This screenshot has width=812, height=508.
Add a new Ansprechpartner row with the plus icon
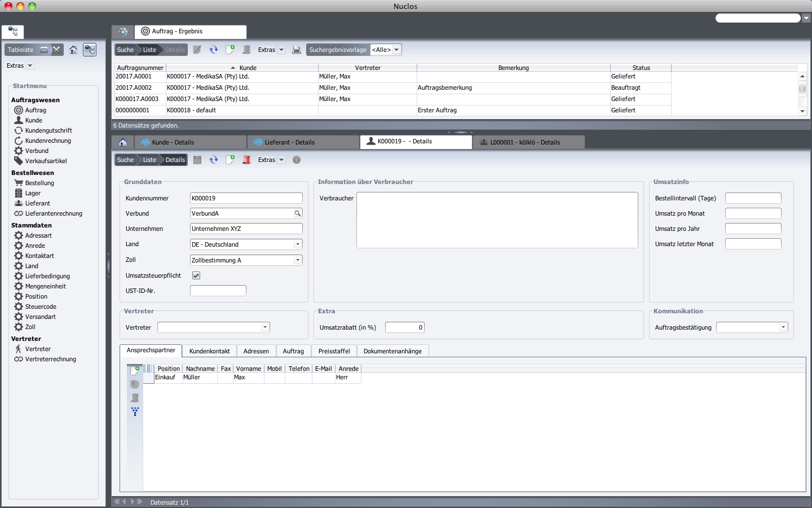tap(135, 370)
